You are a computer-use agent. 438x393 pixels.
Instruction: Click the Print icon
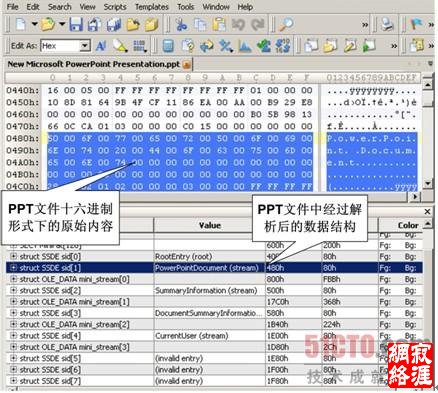coord(387,25)
